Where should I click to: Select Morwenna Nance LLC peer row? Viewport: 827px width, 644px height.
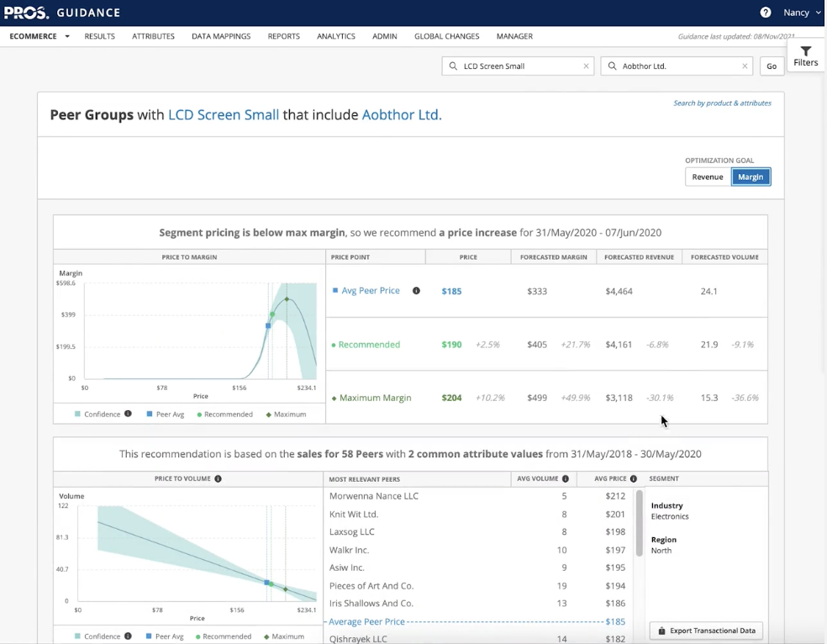pyautogui.click(x=477, y=496)
